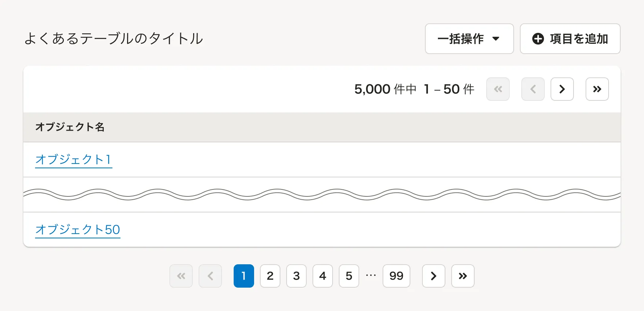
Task: Go to page 4
Action: (x=322, y=276)
